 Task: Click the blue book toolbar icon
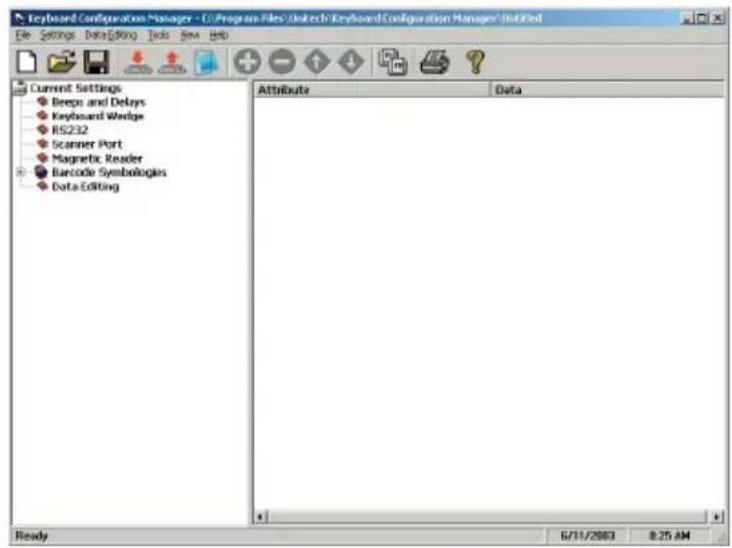pyautogui.click(x=206, y=62)
